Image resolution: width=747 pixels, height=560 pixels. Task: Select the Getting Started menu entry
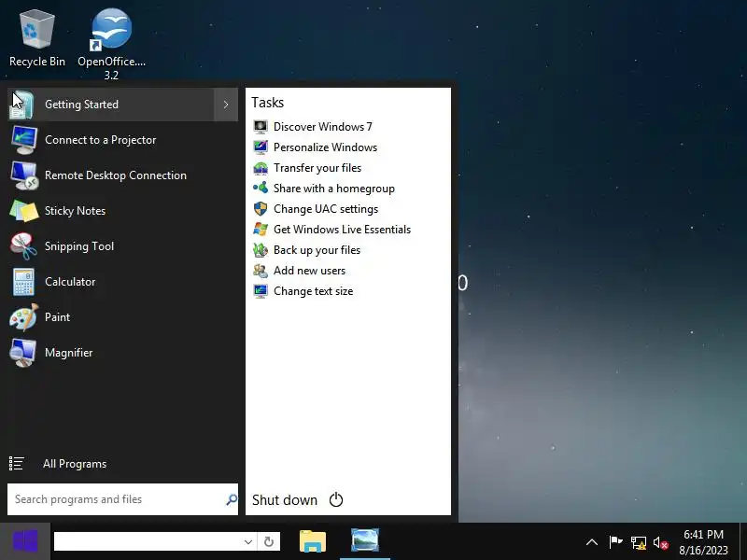tap(110, 105)
